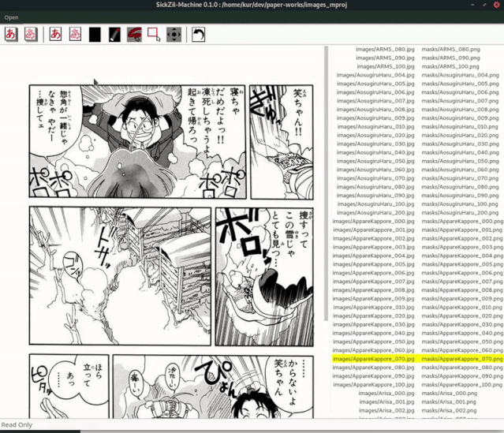Select masks/AppareKappore_010.png entry
The width and height of the screenshot is (504, 433).
point(462,308)
